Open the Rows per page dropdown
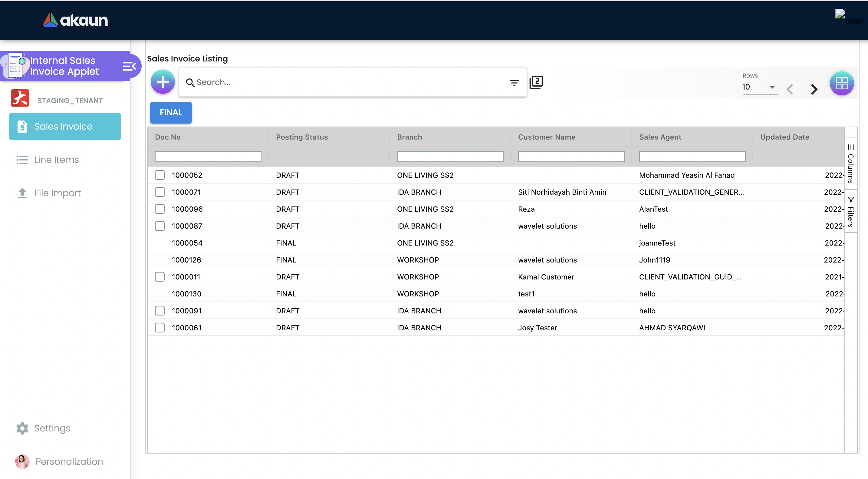Screen dimensions: 868x479 [760, 87]
